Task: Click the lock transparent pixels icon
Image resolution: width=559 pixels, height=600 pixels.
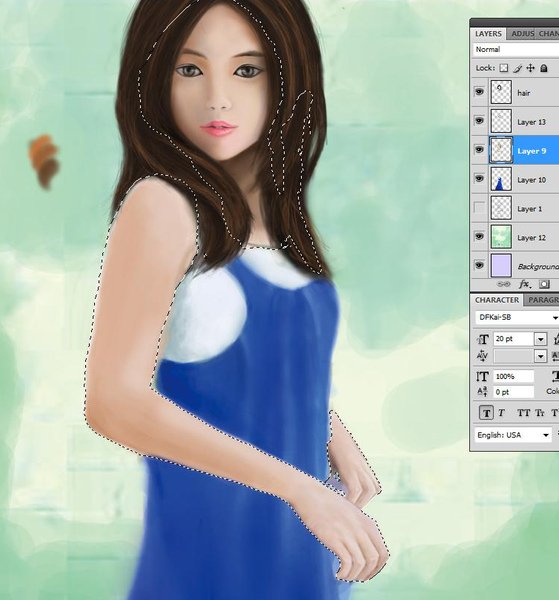Action: pyautogui.click(x=504, y=68)
